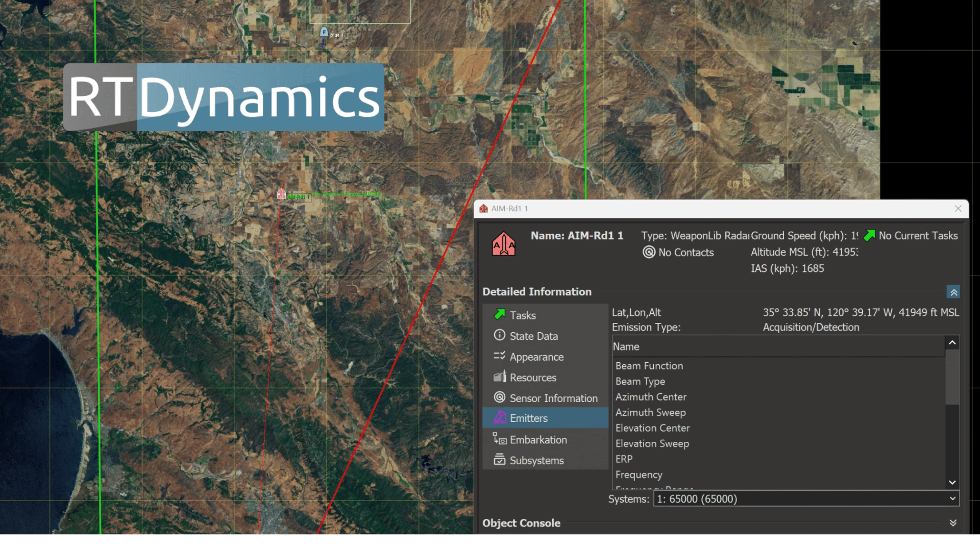Select the AIM-Rd1 1 missile icon on map
This screenshot has height=551, width=980.
281,194
